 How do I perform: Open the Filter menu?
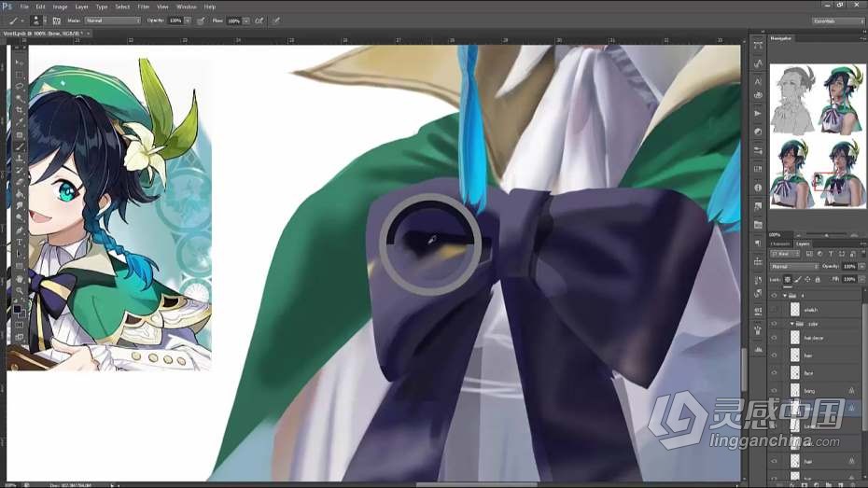[143, 7]
